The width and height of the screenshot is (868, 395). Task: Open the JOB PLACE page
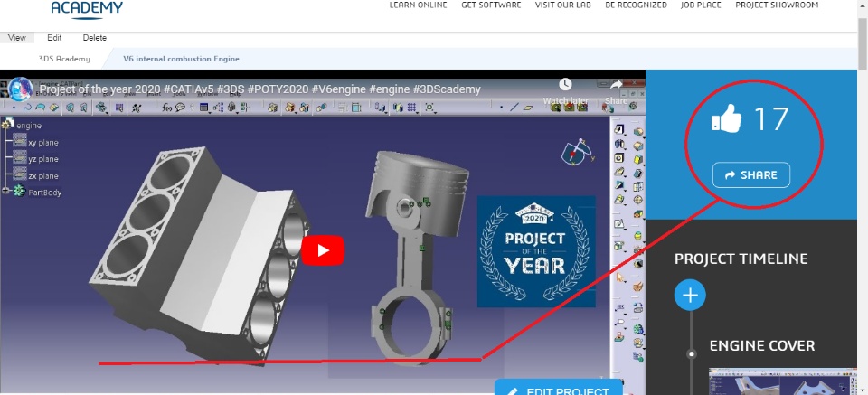[701, 5]
